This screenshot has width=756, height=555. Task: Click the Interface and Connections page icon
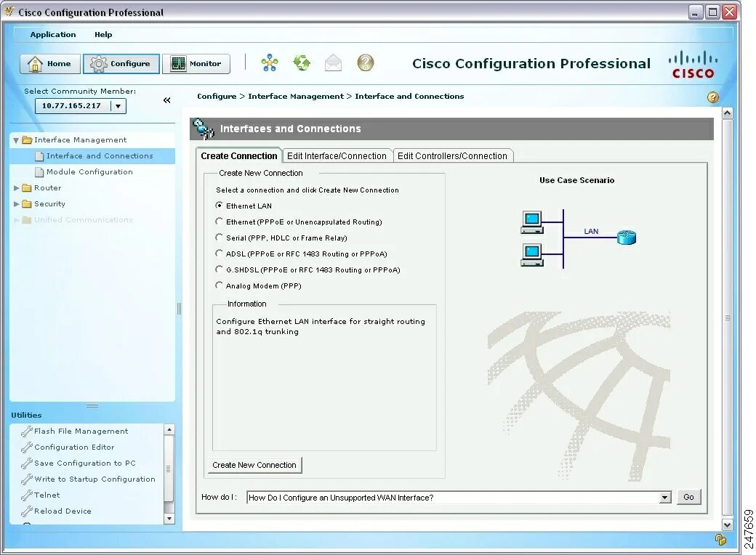coord(39,156)
